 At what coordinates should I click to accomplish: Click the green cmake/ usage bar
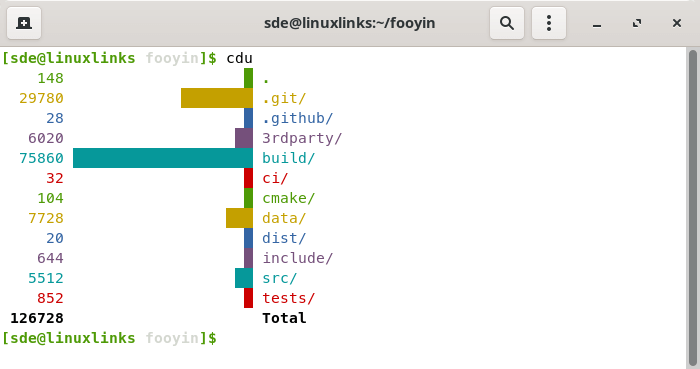(x=248, y=198)
